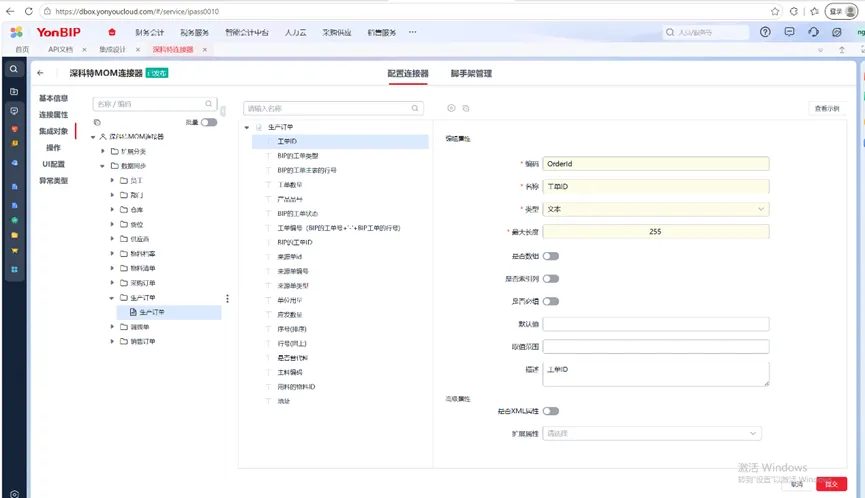Open the message chat icon in header
The width and height of the screenshot is (865, 498).
pos(789,32)
